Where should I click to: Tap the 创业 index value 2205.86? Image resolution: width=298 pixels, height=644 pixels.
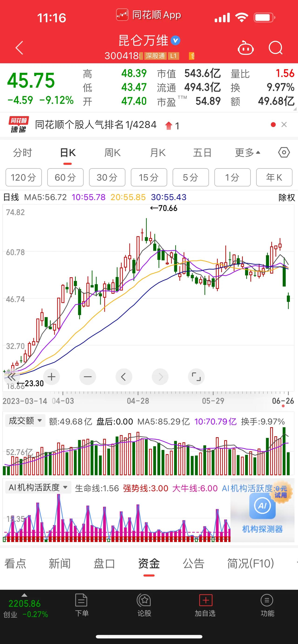coord(24,604)
